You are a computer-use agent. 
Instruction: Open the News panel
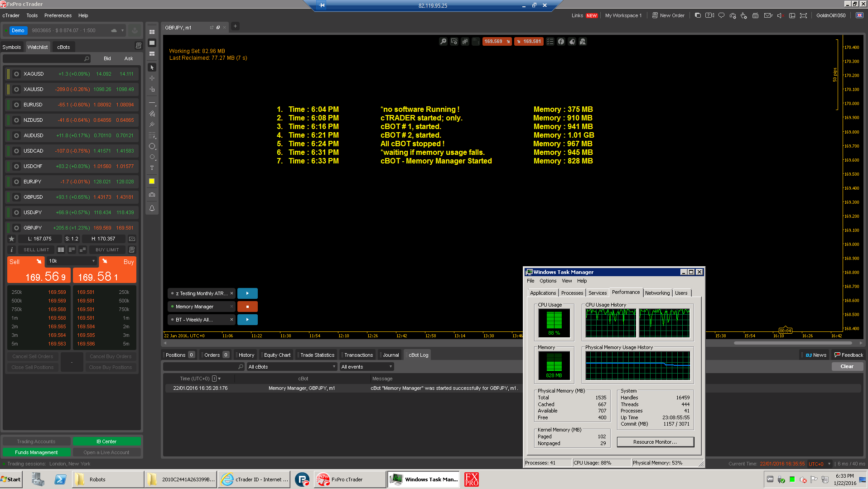(x=816, y=355)
